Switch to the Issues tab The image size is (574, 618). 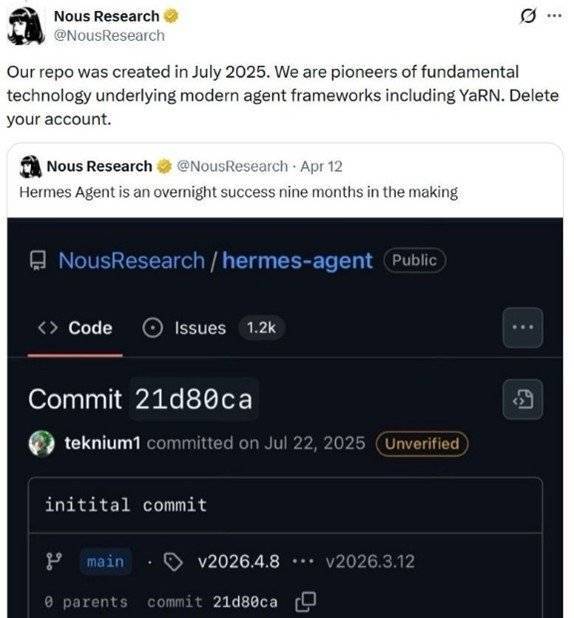[x=213, y=328]
